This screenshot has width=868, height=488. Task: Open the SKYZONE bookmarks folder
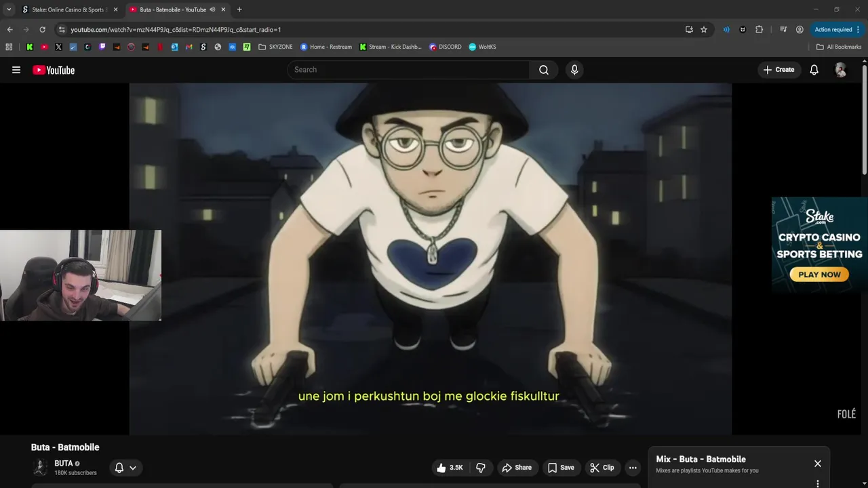(275, 47)
